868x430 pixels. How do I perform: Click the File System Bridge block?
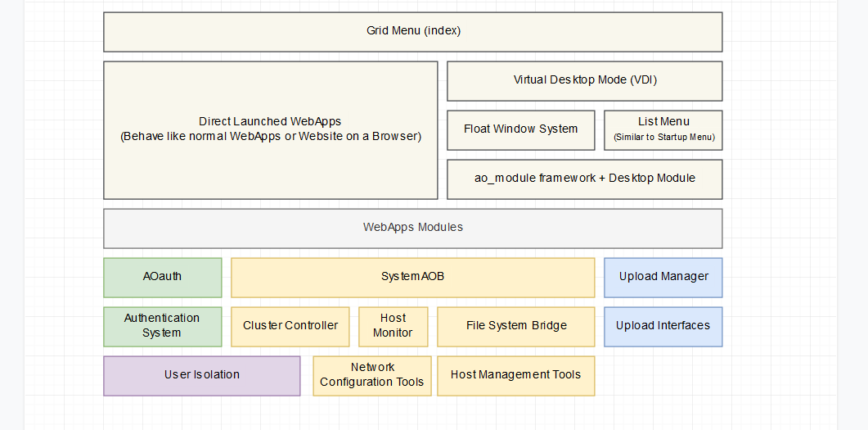pyautogui.click(x=515, y=327)
